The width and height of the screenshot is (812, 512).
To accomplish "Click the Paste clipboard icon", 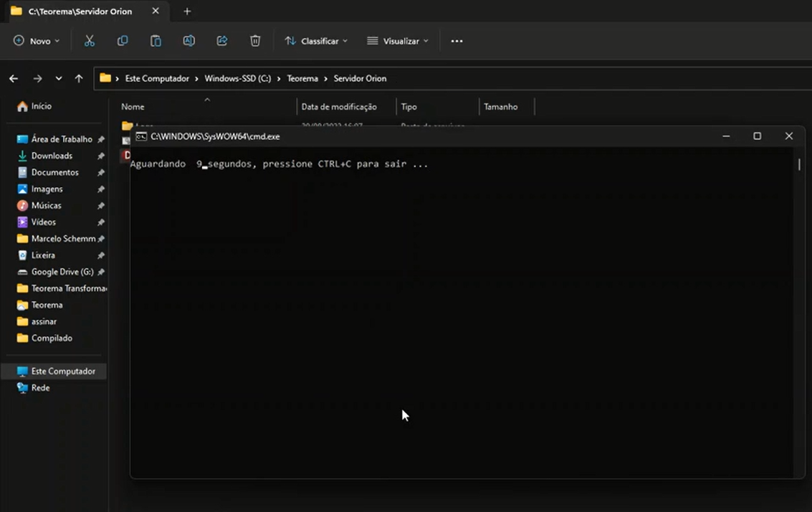I will click(x=156, y=41).
